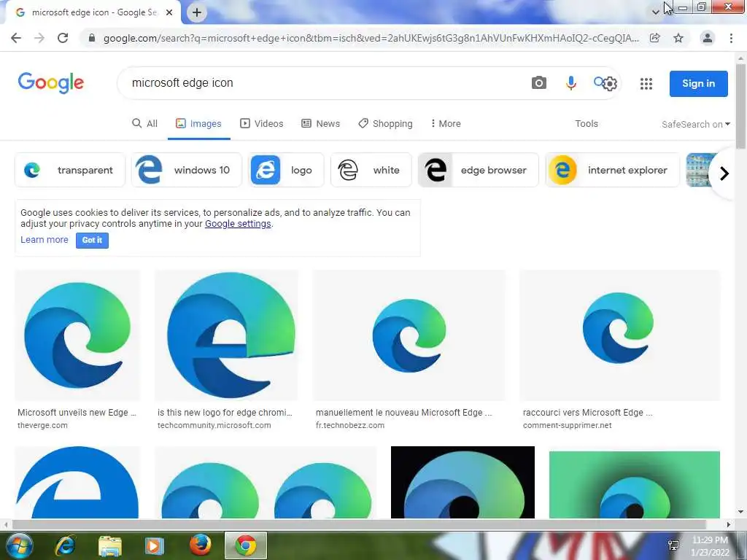This screenshot has width=747, height=560.
Task: Open the Google settings link
Action: click(238, 224)
